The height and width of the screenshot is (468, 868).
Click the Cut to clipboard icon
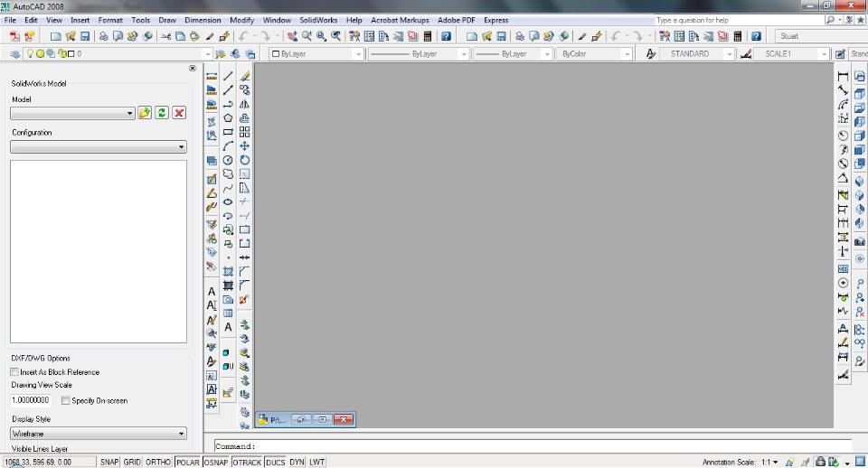click(x=166, y=36)
